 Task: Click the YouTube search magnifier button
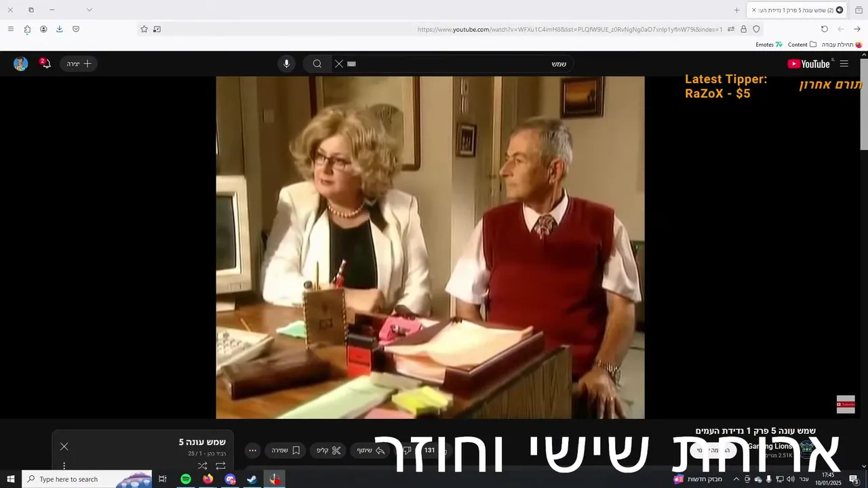click(x=317, y=64)
